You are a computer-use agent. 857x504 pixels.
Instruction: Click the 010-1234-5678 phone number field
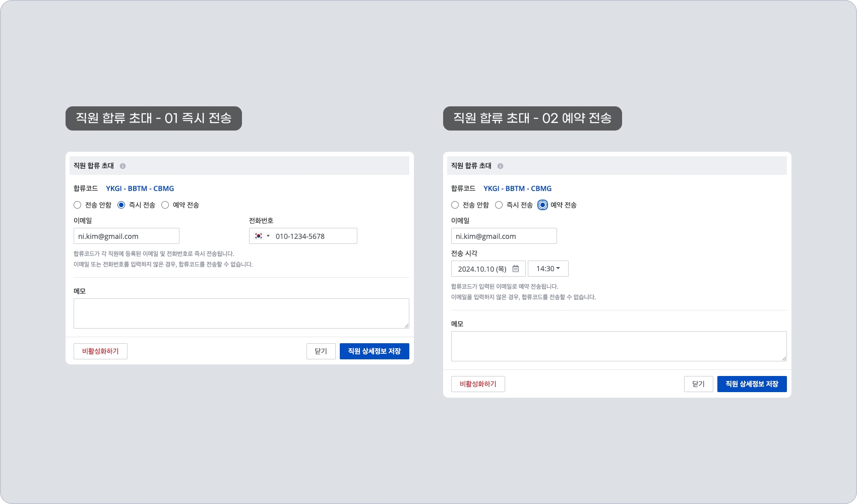pos(313,236)
